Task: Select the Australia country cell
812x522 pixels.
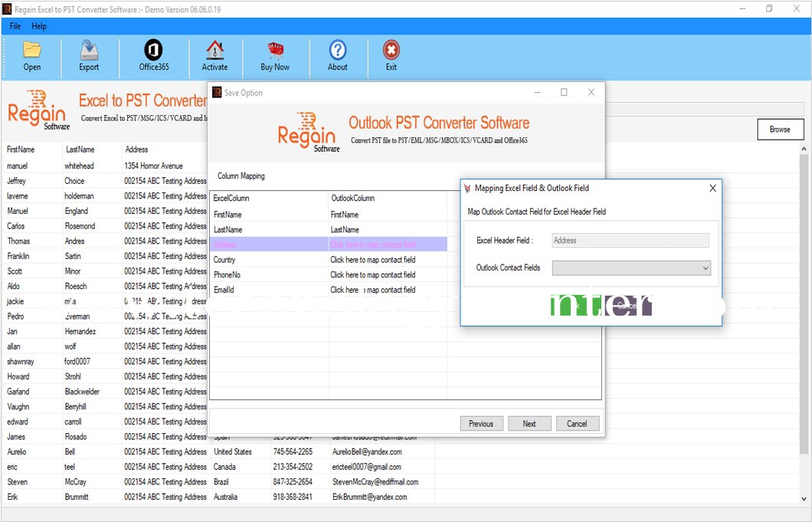Action: click(226, 497)
